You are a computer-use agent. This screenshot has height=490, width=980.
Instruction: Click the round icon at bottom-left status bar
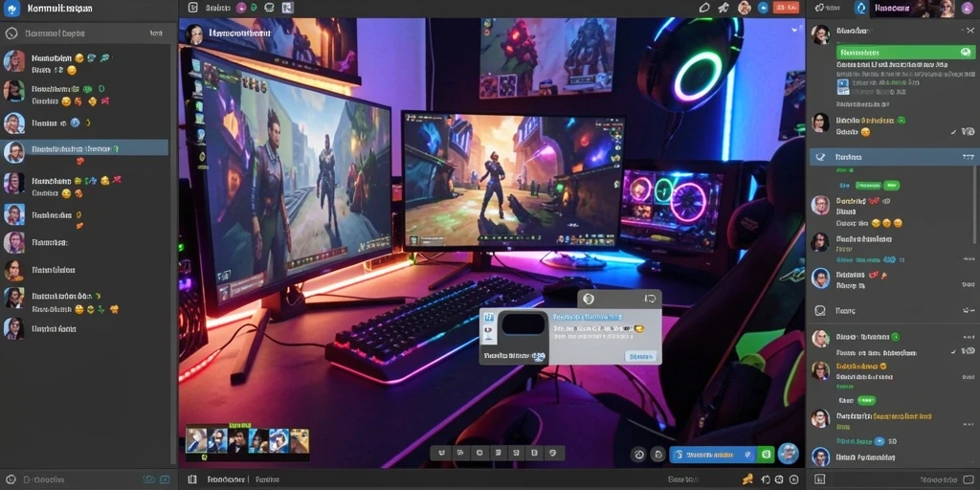click(11, 479)
